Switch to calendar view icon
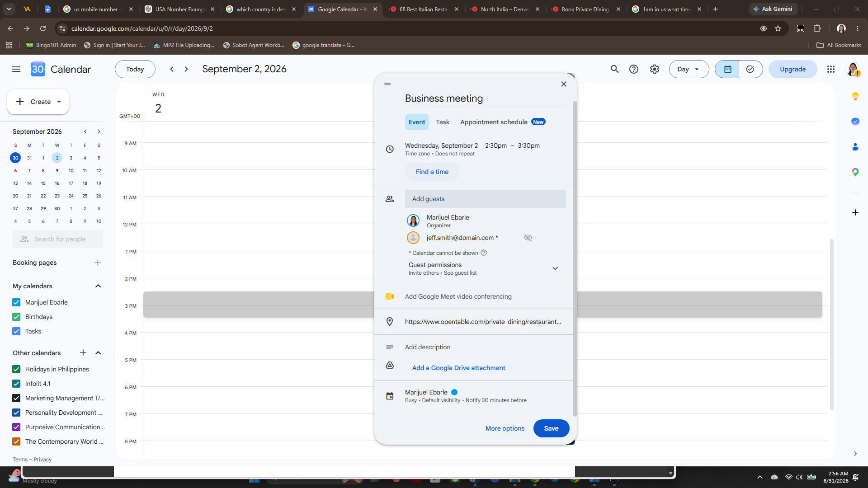The width and height of the screenshot is (868, 488). coord(727,69)
